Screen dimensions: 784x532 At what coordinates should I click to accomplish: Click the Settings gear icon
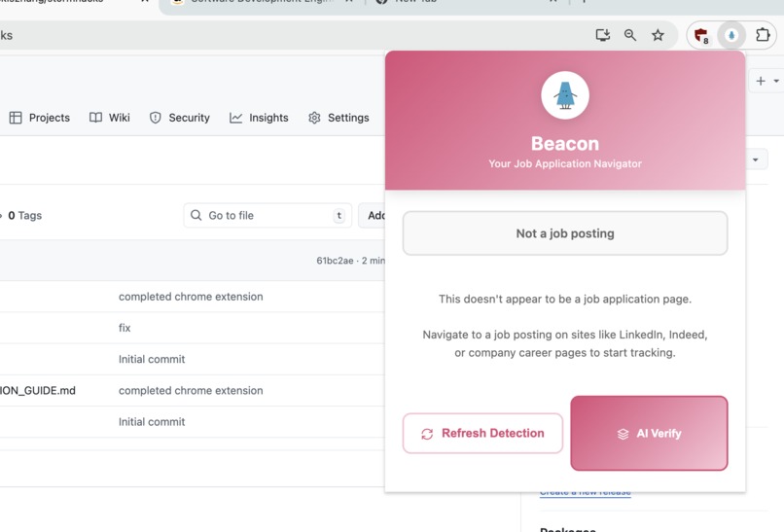(314, 118)
